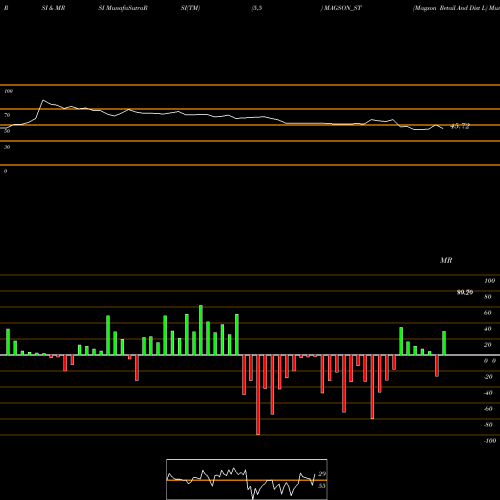Click the 53 value in mini chart
Viewport: 500px width, 500px height.
(x=321, y=486)
